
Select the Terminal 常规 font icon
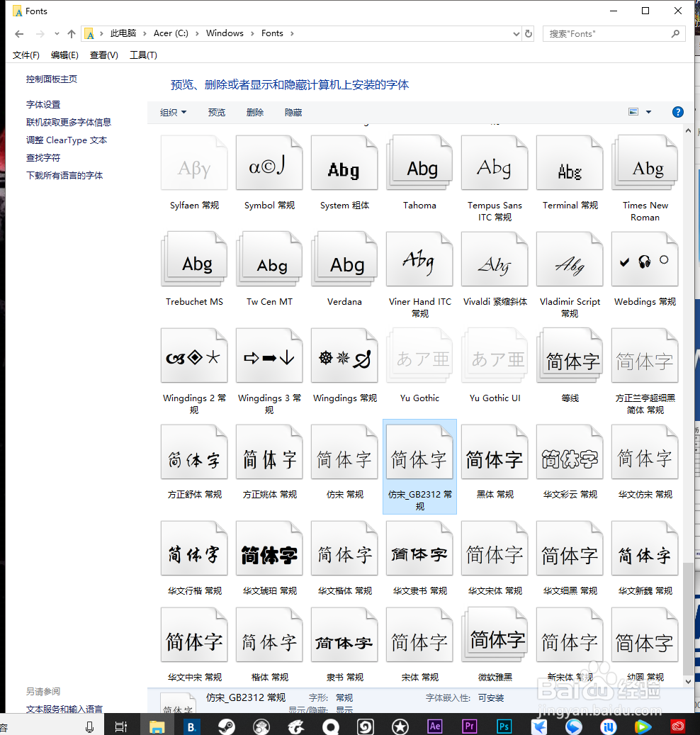click(x=570, y=162)
